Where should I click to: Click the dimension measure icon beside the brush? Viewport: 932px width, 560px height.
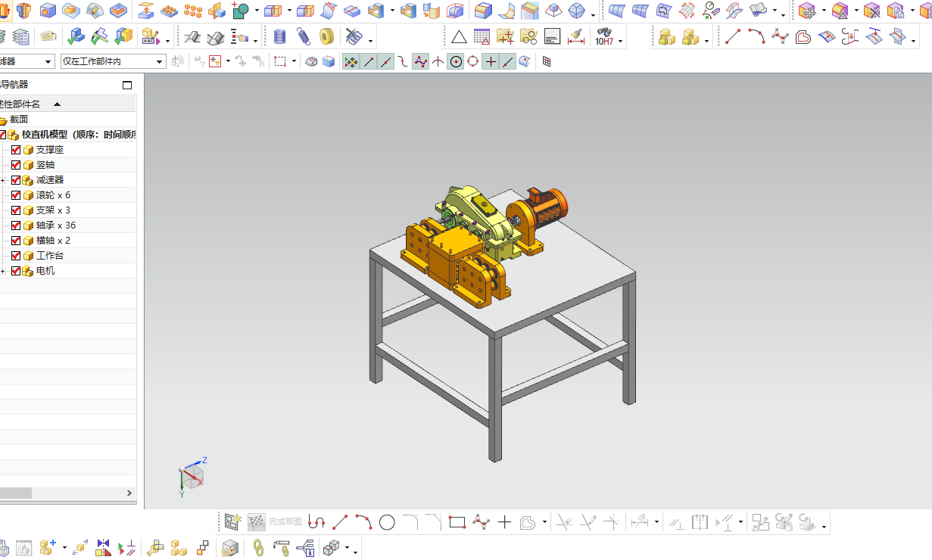click(576, 36)
